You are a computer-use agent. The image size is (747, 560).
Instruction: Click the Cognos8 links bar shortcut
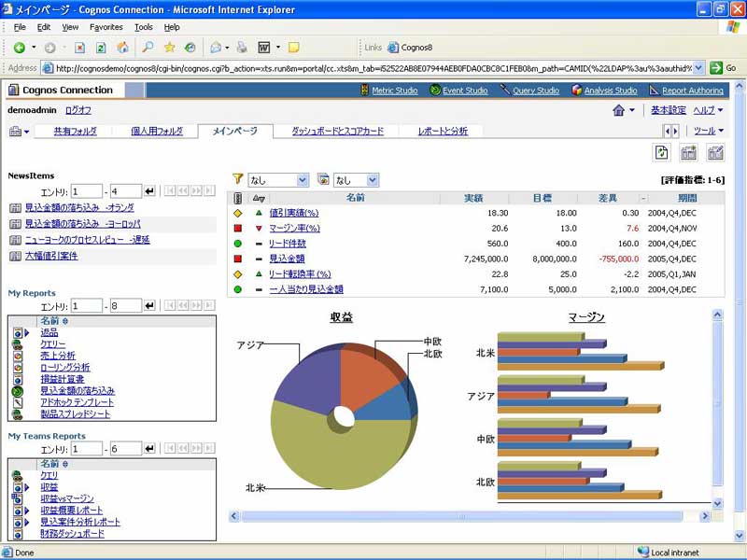(x=411, y=48)
